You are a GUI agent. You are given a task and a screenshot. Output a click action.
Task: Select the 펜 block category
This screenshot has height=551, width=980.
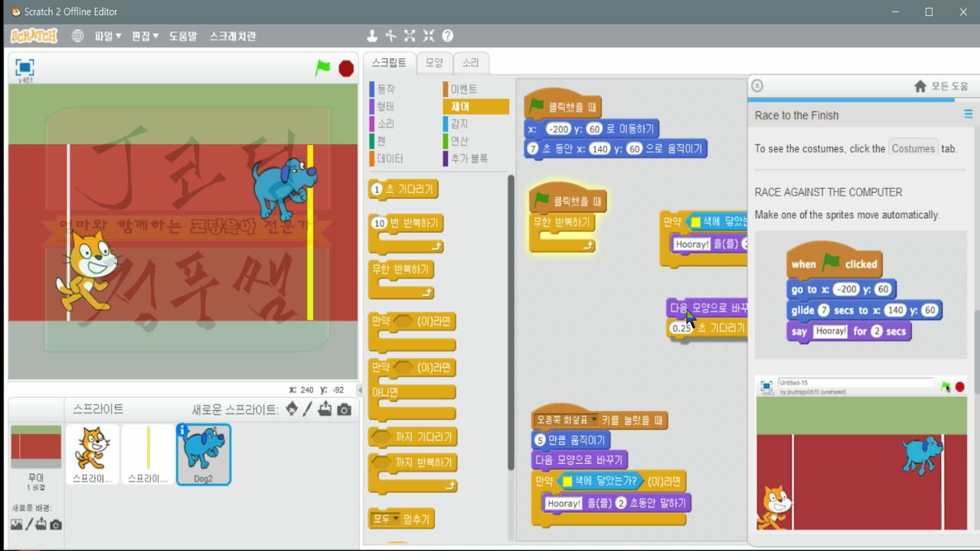pos(402,142)
